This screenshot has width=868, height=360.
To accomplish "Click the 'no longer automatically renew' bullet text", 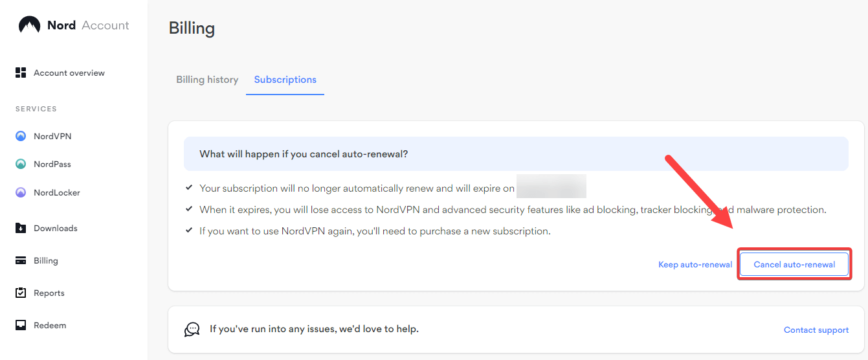I will click(x=357, y=188).
